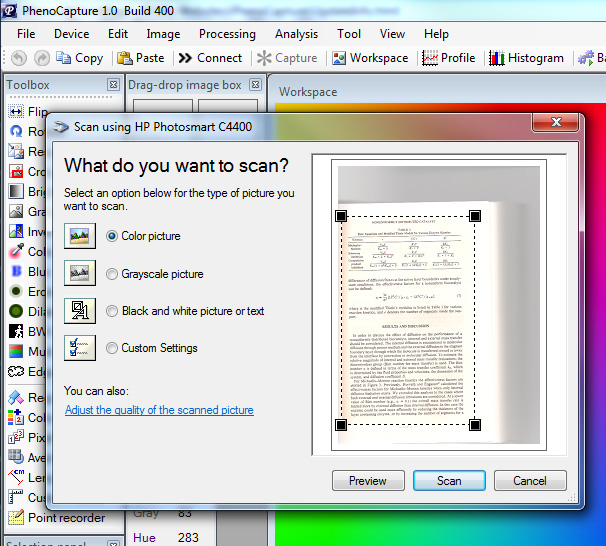This screenshot has width=606, height=546.
Task: Click the Connect toolbar button
Action: [209, 58]
